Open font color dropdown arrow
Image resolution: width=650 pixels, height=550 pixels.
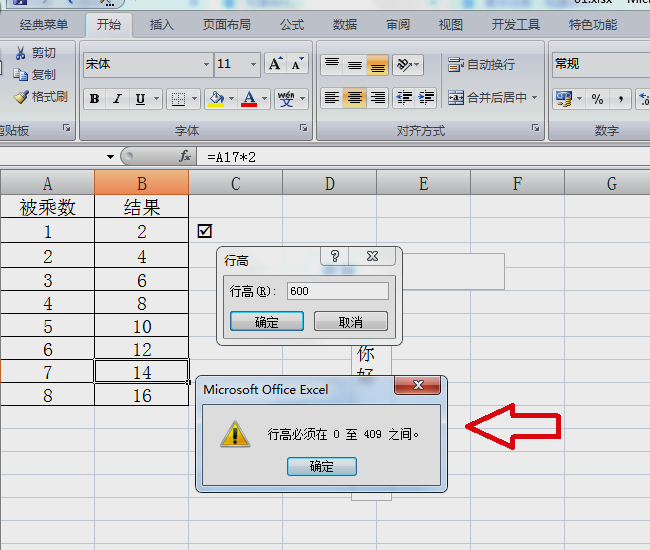click(x=264, y=99)
